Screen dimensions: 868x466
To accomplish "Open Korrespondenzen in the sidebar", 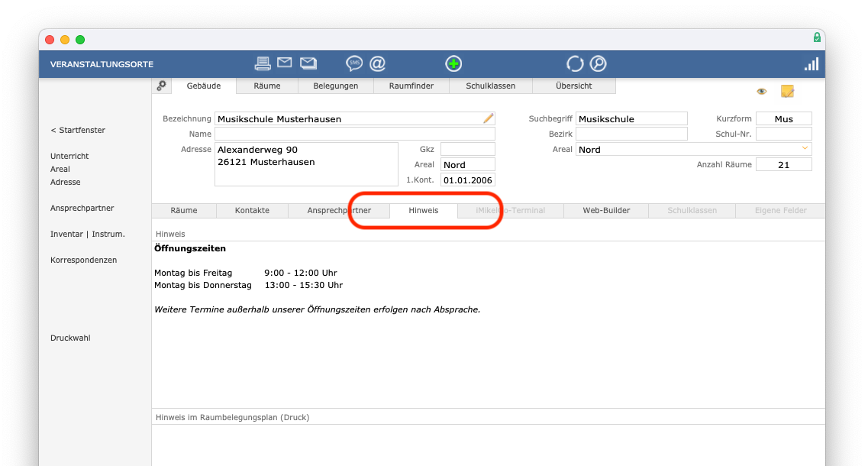I will pos(83,260).
